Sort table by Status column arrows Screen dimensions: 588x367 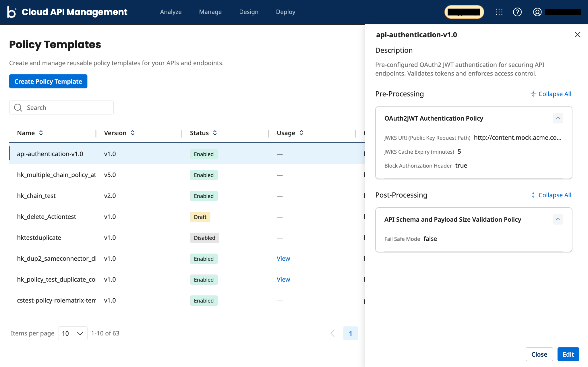pos(215,133)
